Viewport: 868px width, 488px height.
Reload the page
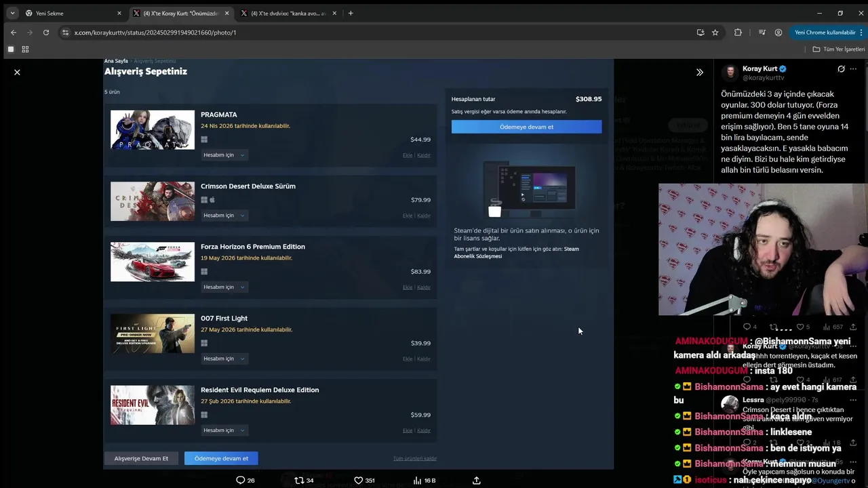tap(46, 32)
